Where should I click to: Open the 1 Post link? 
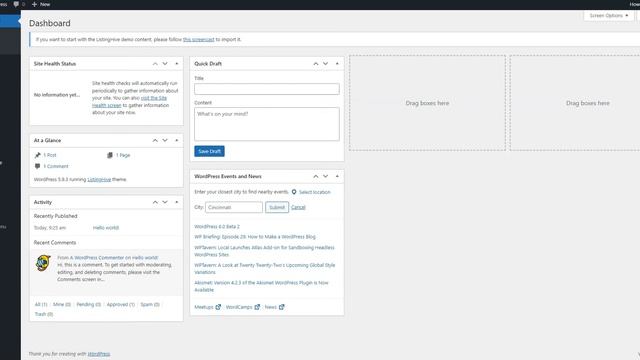[50, 155]
